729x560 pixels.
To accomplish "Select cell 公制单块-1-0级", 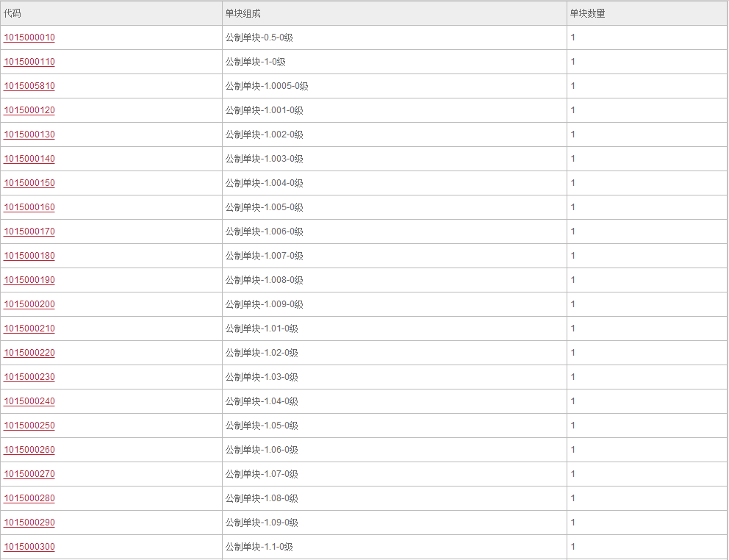I will point(394,62).
